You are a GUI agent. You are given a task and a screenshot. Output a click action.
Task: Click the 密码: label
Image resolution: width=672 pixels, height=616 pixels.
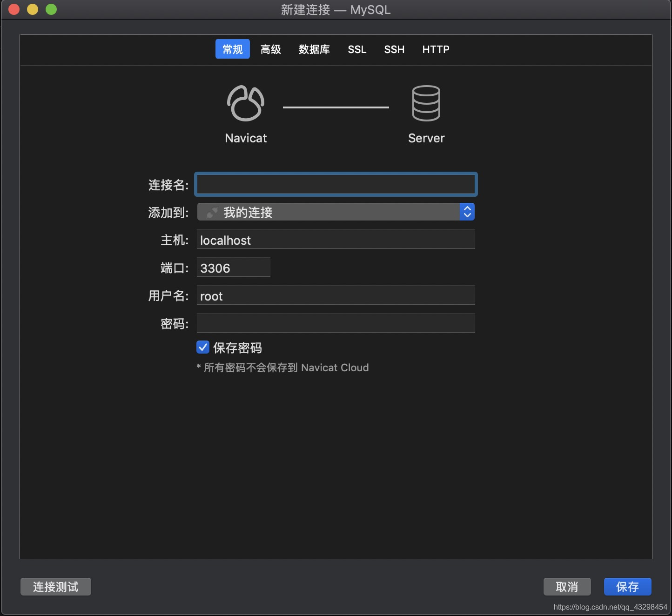click(x=175, y=324)
